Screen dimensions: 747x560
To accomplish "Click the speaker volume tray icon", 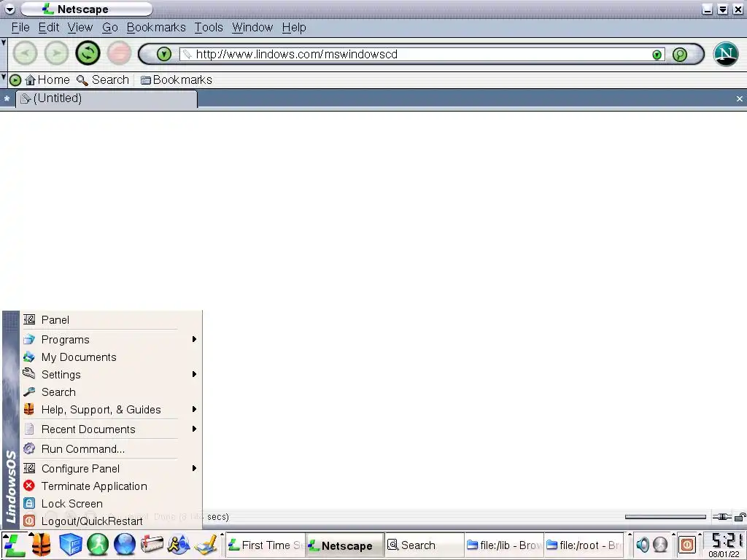I will click(642, 545).
